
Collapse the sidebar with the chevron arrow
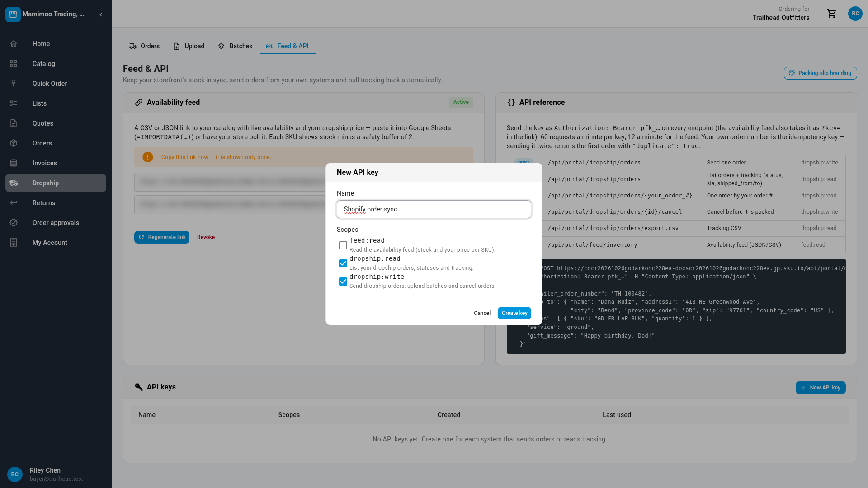tap(101, 14)
